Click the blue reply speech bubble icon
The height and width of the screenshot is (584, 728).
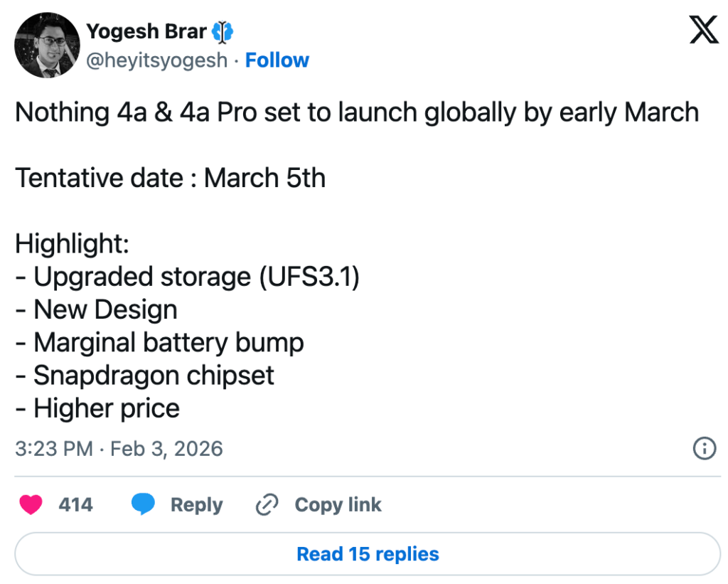click(x=143, y=505)
